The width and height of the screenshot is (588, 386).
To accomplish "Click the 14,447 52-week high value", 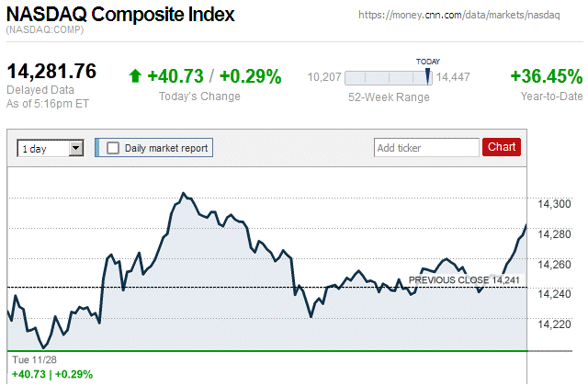I will (453, 78).
